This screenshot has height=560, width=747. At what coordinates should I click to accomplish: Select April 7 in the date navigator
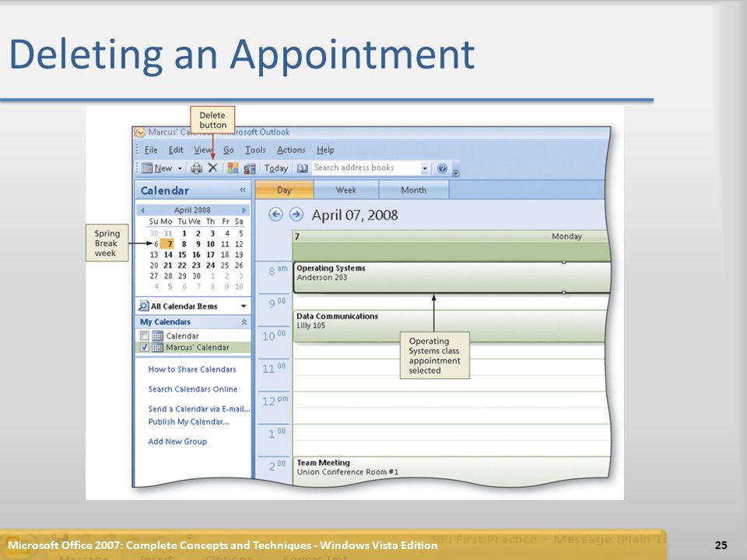click(167, 243)
